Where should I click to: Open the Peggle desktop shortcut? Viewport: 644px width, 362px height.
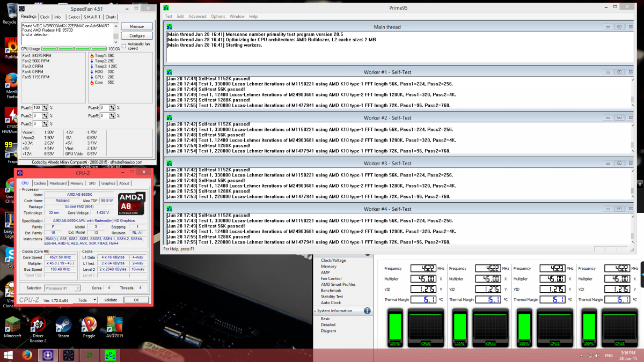89,327
